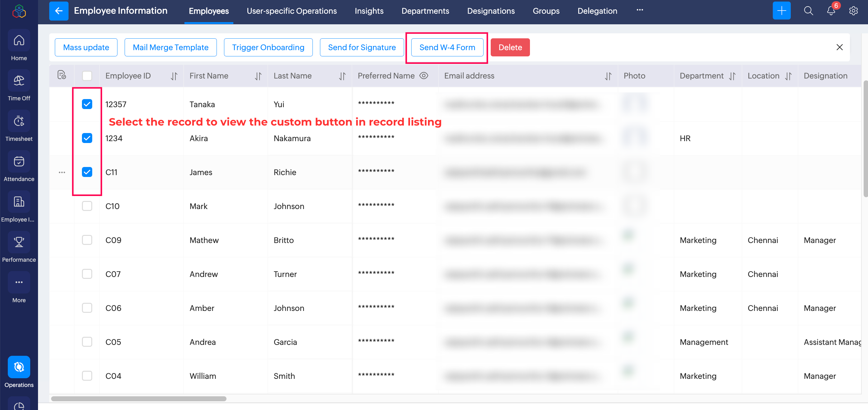Toggle the select-all header checkbox
Image resolution: width=868 pixels, height=410 pixels.
[x=87, y=76]
